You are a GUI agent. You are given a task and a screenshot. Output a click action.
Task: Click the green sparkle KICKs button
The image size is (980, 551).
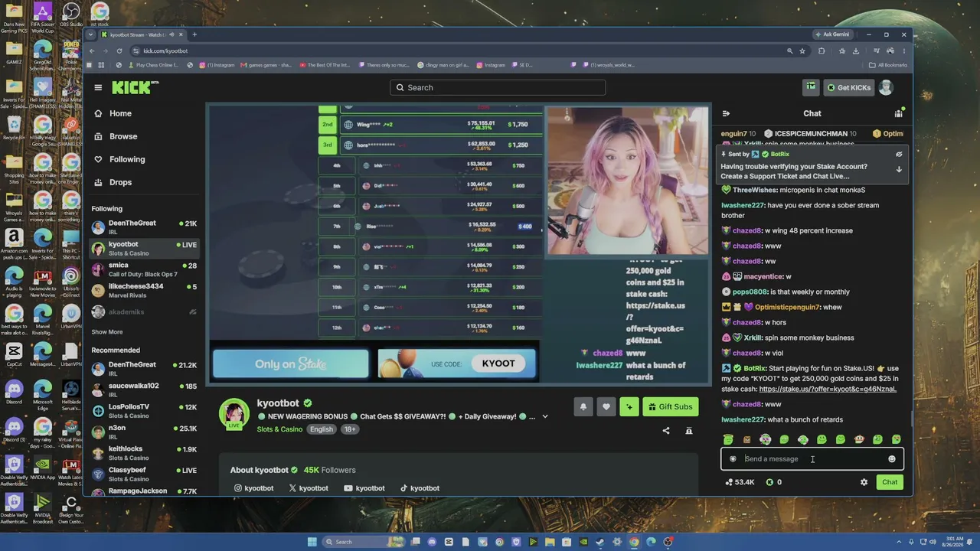(629, 407)
